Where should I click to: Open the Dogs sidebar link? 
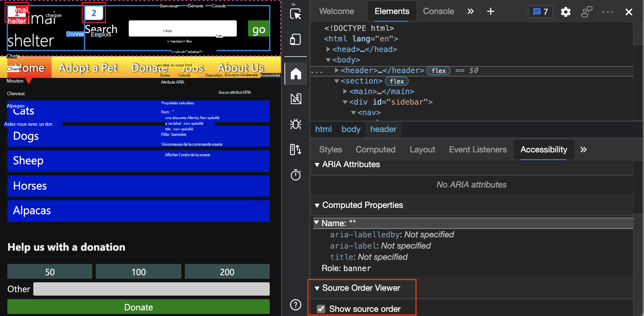coord(139,136)
